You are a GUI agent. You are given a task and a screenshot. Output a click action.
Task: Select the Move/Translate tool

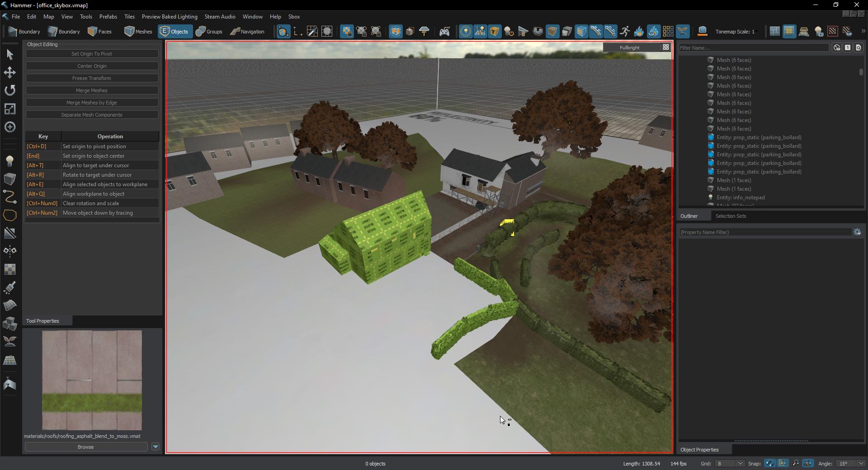coord(9,72)
